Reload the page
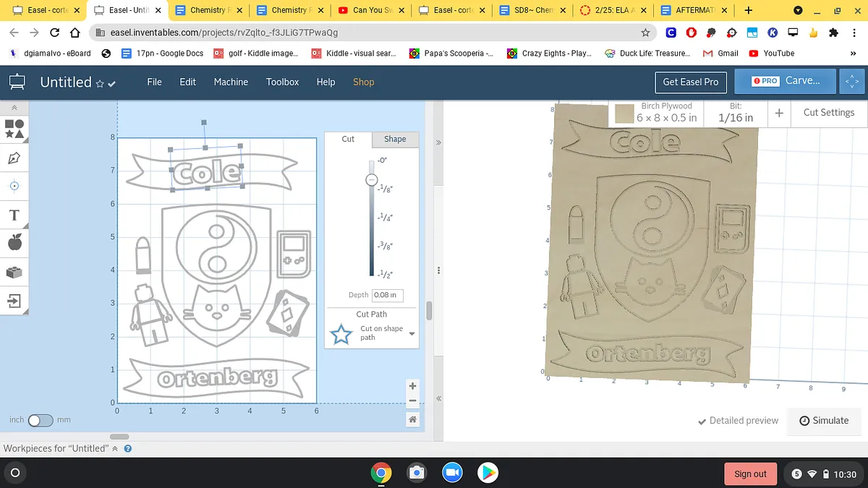This screenshot has width=868, height=488. click(54, 33)
